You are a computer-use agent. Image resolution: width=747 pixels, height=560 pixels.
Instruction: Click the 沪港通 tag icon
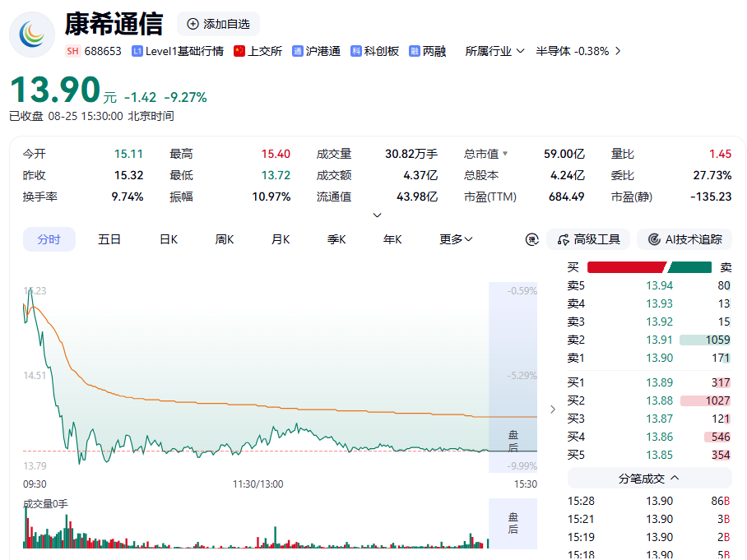[x=298, y=51]
